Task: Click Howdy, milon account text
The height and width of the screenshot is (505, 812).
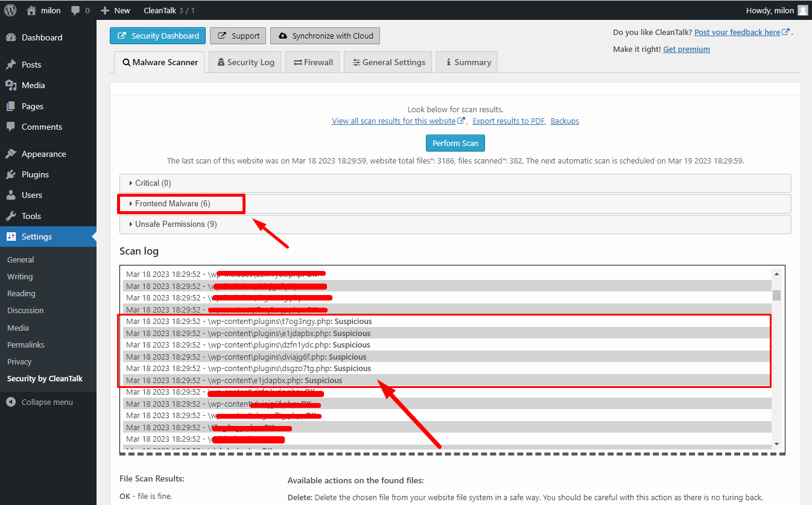Action: tap(770, 10)
